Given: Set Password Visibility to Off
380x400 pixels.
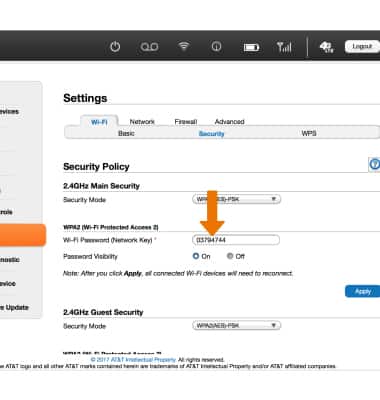Looking at the screenshot, I should [230, 256].
